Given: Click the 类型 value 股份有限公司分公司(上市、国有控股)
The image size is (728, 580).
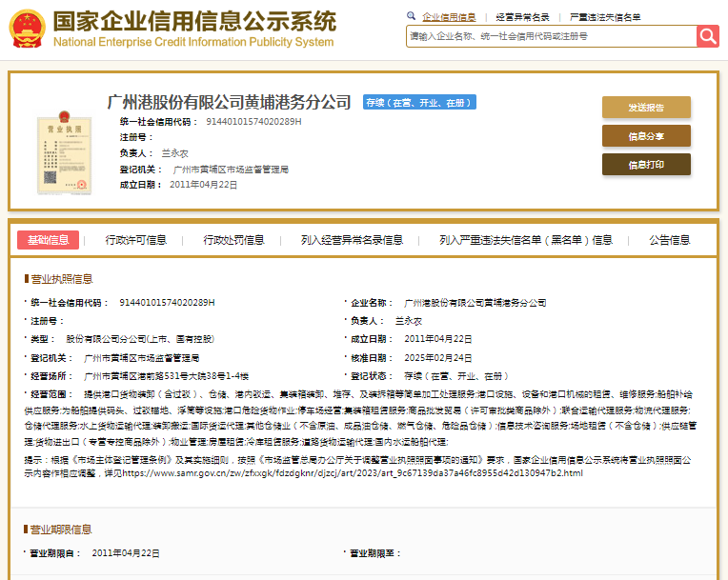Looking at the screenshot, I should 140,339.
